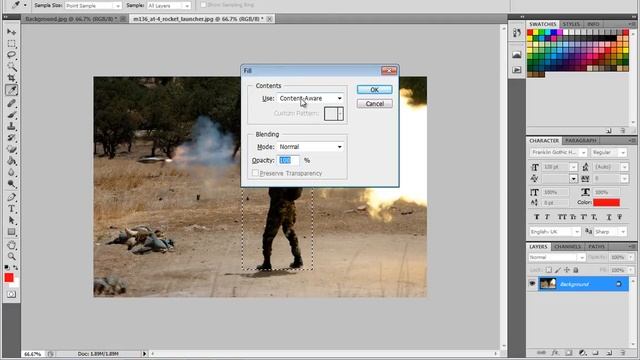
Task: Switch to the Channels tab
Action: tap(567, 247)
